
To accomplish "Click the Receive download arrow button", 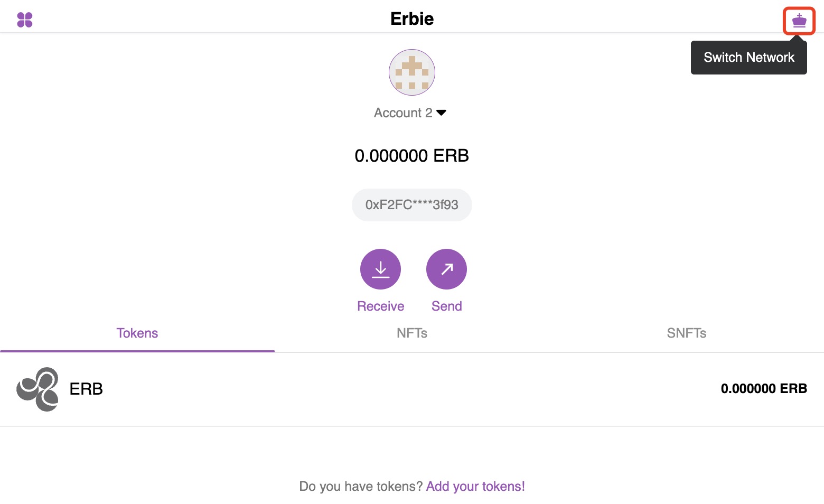I will tap(380, 269).
